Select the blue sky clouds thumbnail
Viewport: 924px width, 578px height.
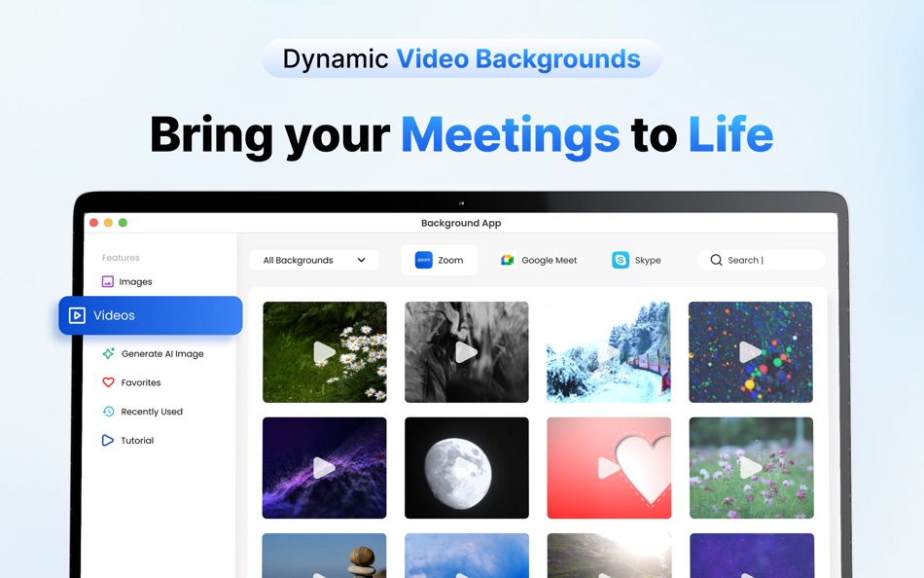[467, 556]
